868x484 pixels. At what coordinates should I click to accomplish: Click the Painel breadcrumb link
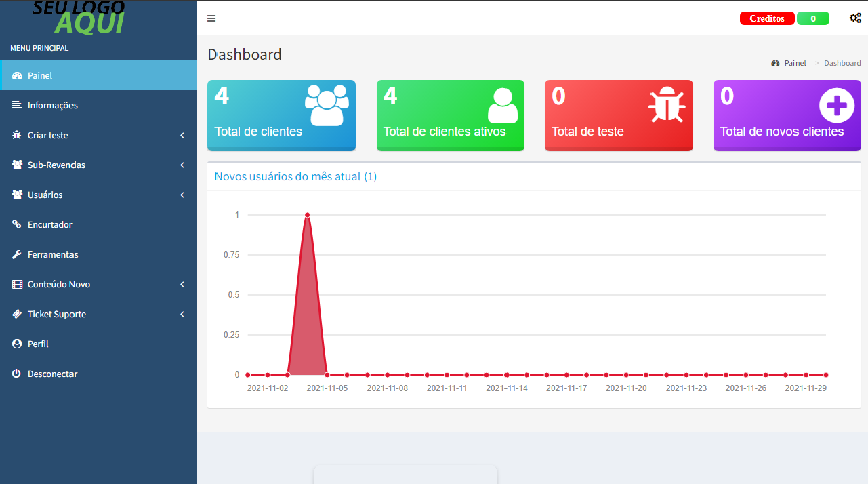tap(795, 63)
